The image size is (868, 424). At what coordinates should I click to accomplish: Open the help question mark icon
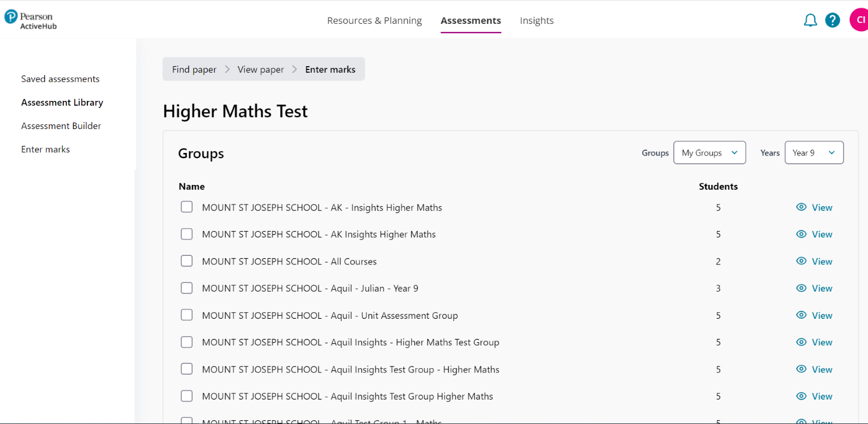point(832,21)
